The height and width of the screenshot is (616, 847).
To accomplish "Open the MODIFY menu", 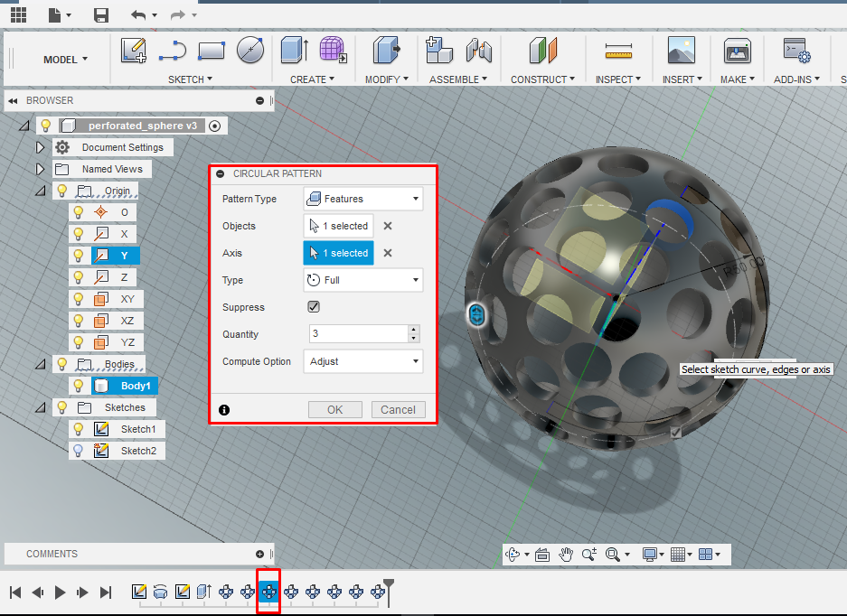I will point(387,79).
